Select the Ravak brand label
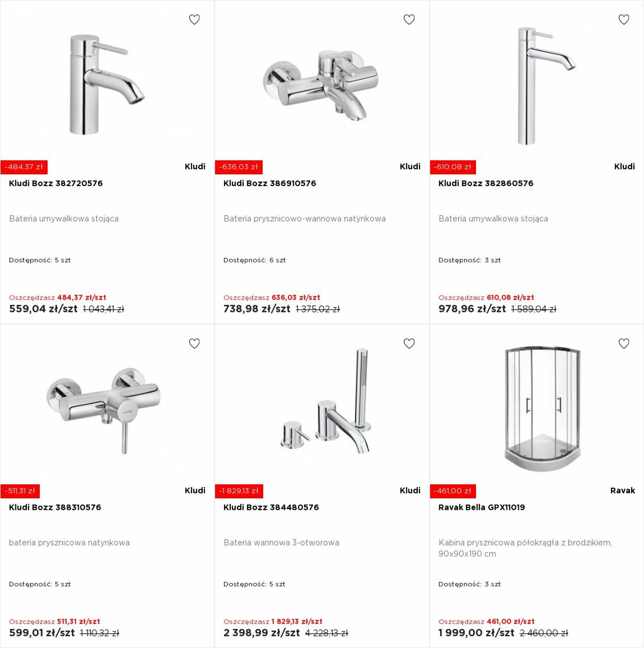This screenshot has height=648, width=644. tap(622, 490)
